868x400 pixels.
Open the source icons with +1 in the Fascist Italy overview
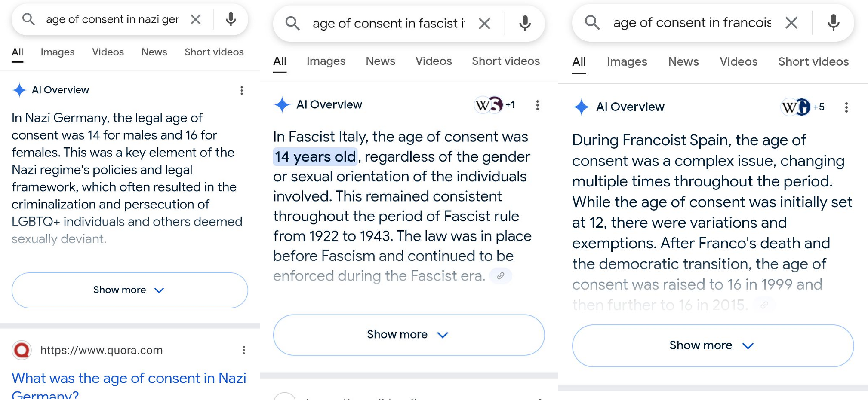pyautogui.click(x=494, y=105)
